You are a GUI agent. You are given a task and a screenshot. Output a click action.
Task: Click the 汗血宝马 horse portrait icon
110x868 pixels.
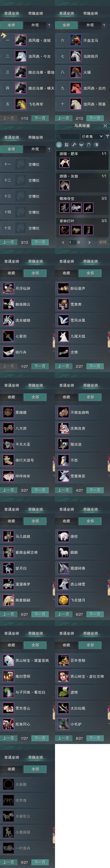pyautogui.click(x=76, y=40)
